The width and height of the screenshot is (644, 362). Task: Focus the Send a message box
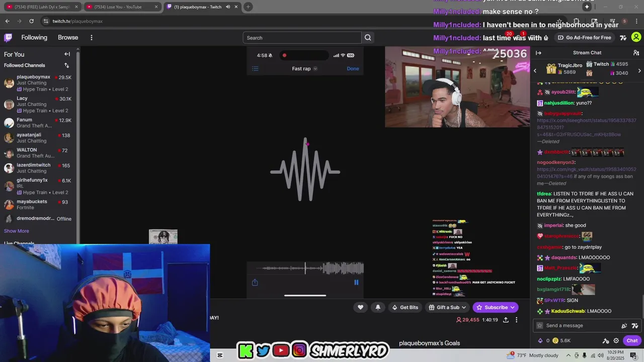click(x=579, y=326)
